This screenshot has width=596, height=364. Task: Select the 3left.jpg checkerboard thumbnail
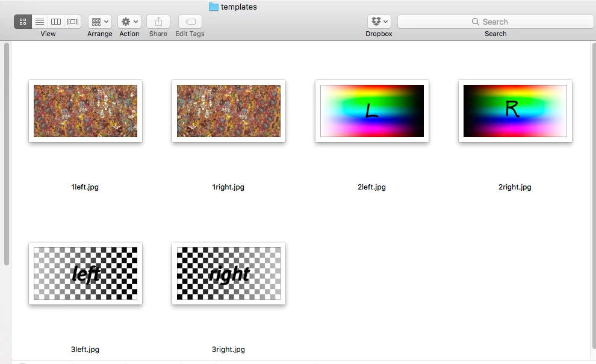(x=85, y=273)
